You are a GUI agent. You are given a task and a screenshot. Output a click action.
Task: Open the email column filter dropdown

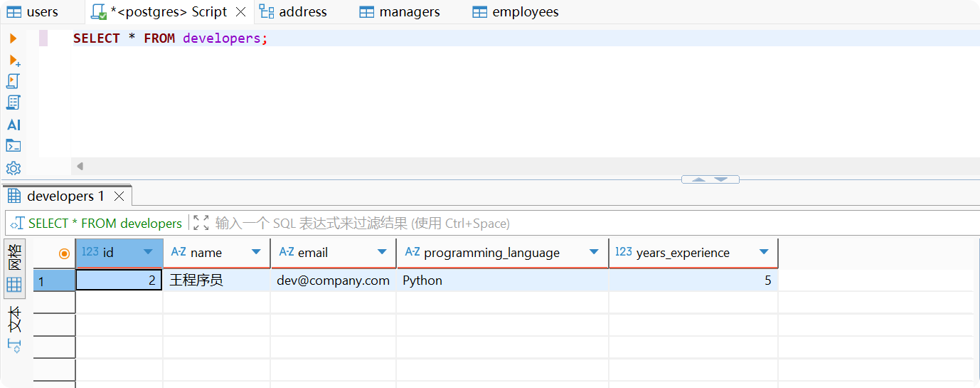pos(382,252)
